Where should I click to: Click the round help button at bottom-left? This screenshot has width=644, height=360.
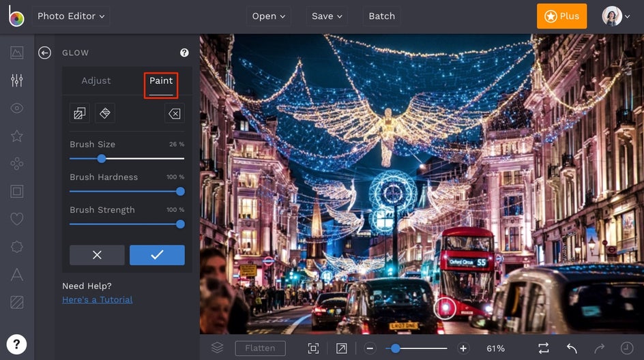pos(16,344)
